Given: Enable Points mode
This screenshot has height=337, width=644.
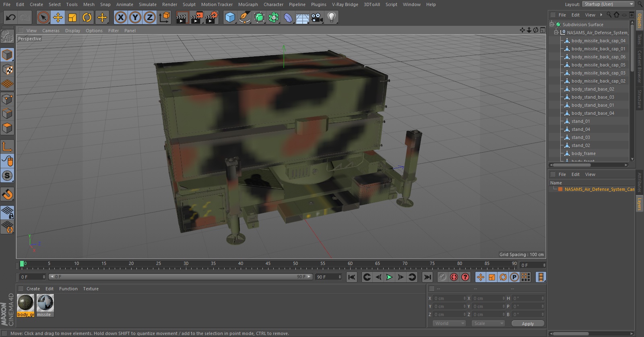Looking at the screenshot, I should (x=7, y=99).
